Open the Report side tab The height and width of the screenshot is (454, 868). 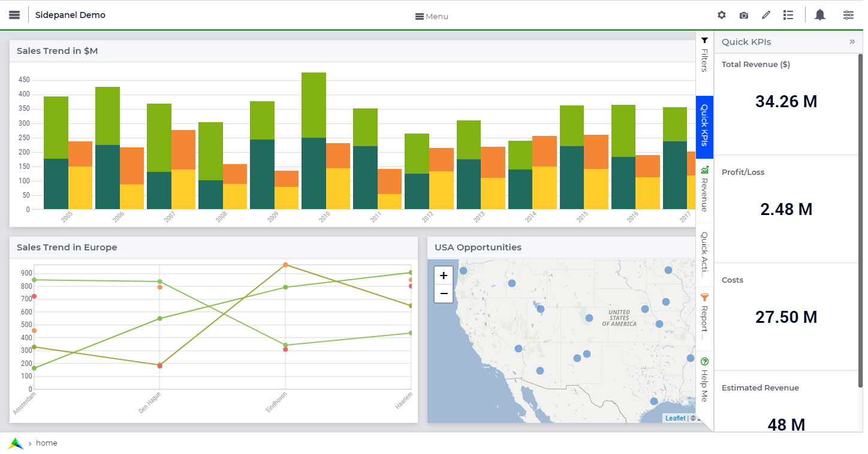tap(705, 318)
